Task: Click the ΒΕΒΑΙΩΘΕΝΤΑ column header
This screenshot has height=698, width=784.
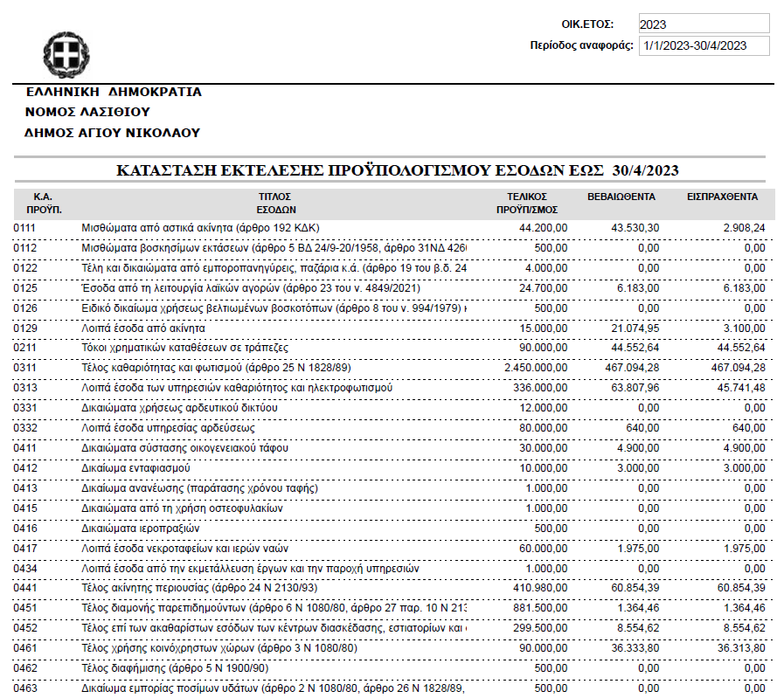Action: tap(621, 197)
